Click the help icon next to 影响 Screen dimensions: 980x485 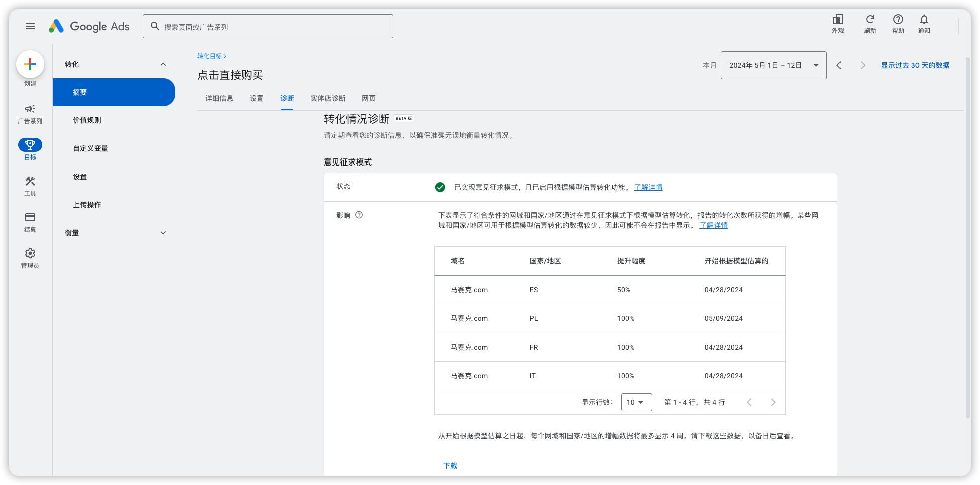tap(359, 215)
